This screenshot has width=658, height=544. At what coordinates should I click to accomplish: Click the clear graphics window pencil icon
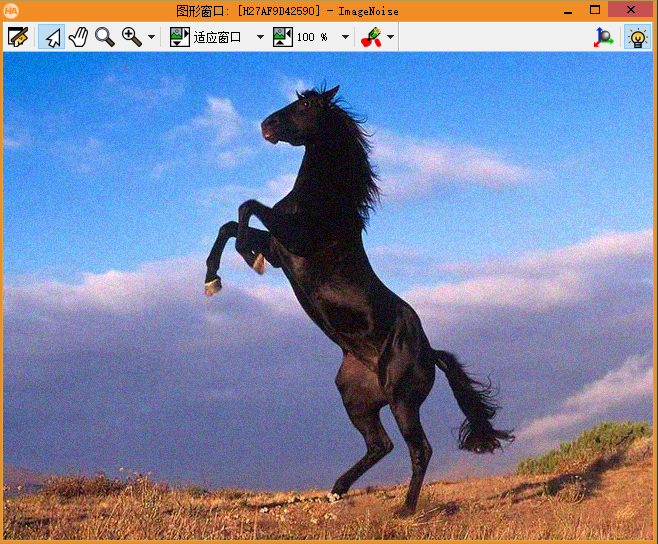(x=18, y=37)
